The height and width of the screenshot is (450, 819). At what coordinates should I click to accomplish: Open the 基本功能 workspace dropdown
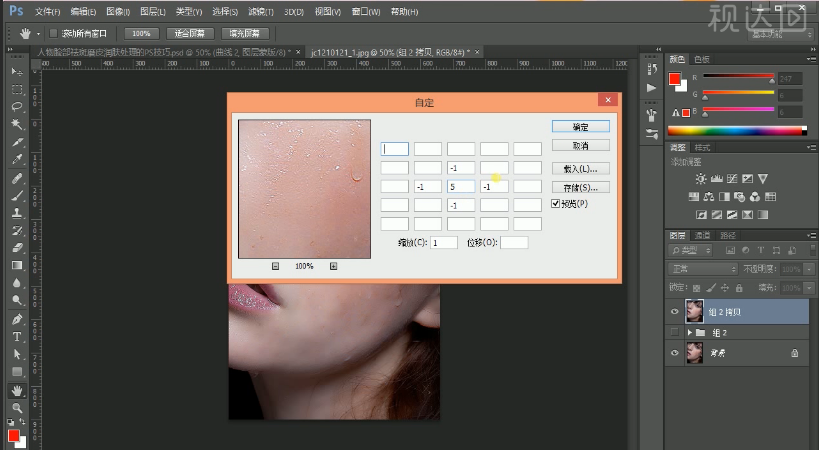(x=780, y=34)
